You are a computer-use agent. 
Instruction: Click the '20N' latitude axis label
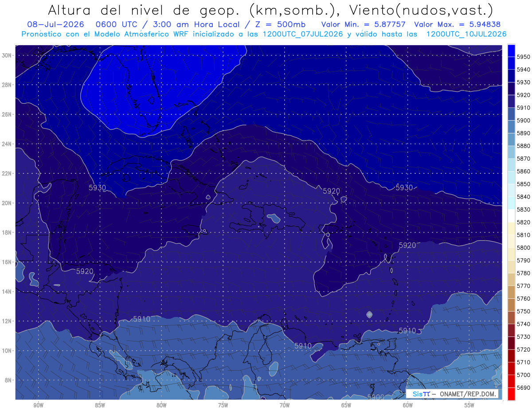click(7, 203)
